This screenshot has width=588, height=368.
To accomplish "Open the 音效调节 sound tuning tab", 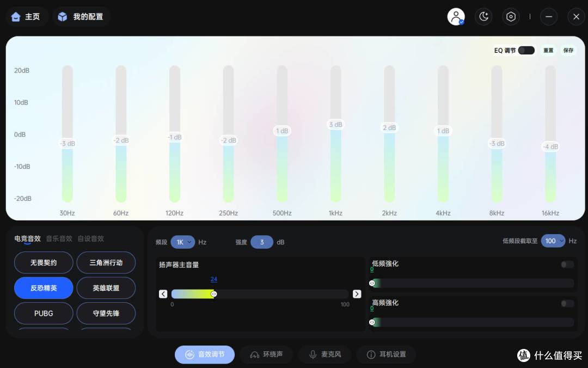I will pyautogui.click(x=205, y=354).
